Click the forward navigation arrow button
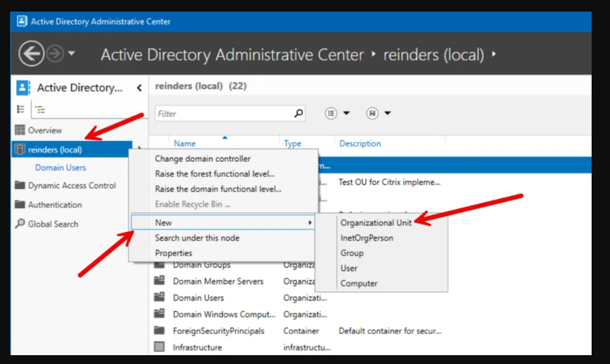This screenshot has width=610, height=364. point(55,54)
